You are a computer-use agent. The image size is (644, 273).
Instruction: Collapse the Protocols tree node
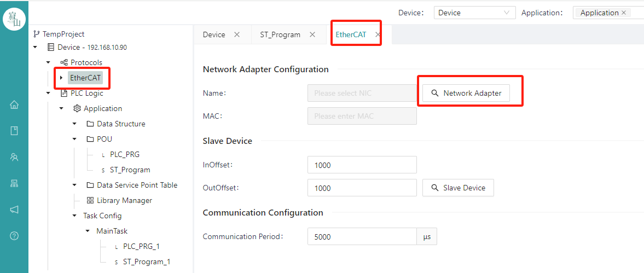point(48,62)
